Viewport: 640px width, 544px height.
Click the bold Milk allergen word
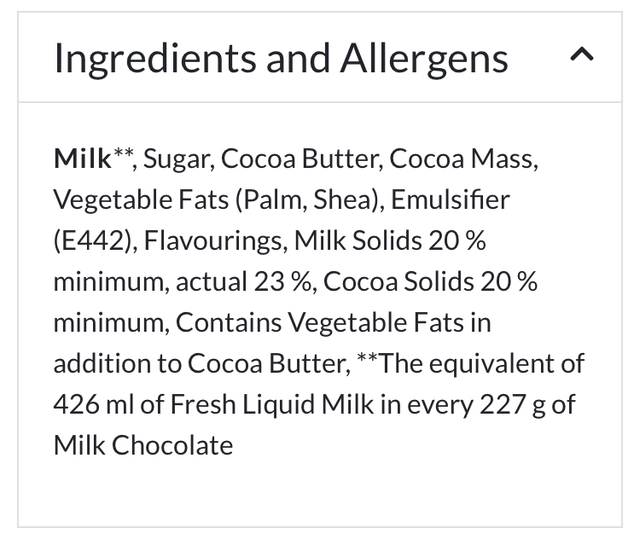[82, 158]
